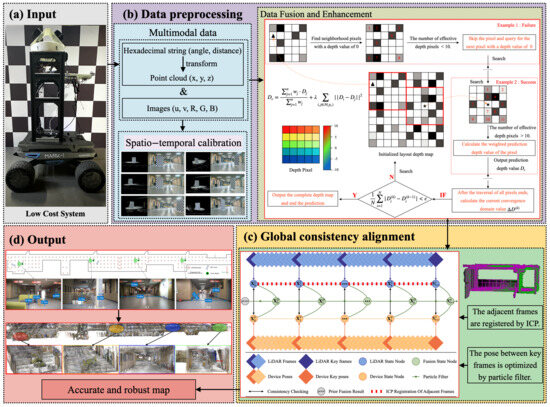Click the "Output prediction depth value" text
This screenshot has width=550, height=407.
coord(510,164)
